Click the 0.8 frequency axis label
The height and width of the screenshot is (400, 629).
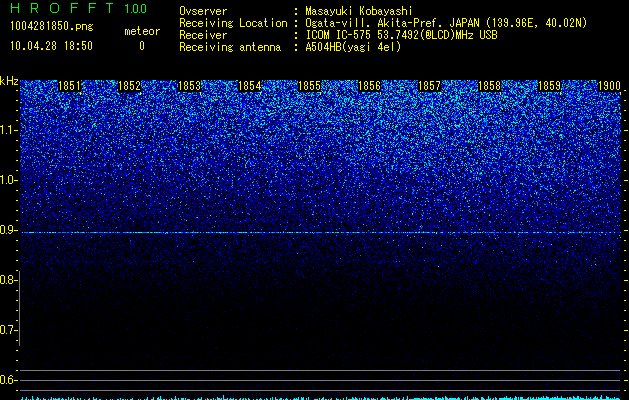[x=7, y=280]
